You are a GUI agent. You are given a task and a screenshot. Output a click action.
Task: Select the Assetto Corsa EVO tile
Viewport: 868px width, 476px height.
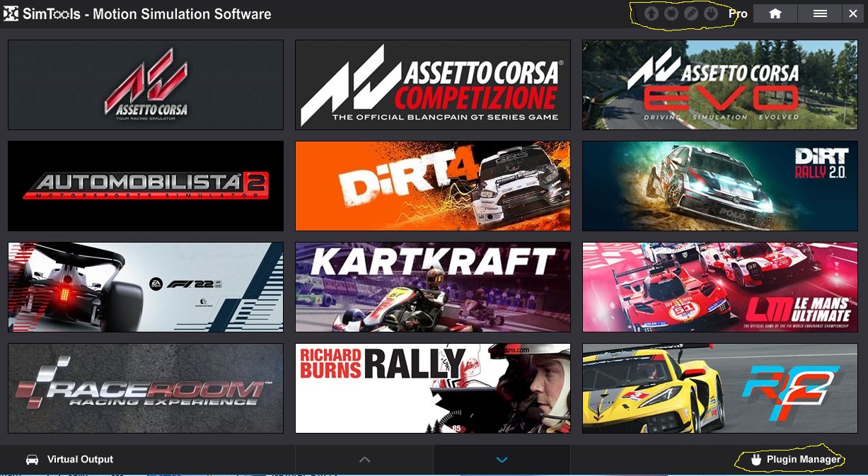(720, 85)
